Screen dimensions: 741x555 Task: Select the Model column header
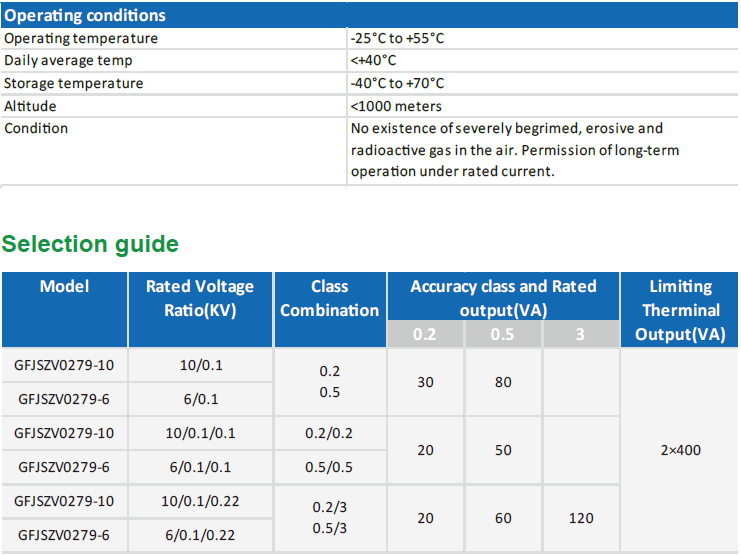pyautogui.click(x=65, y=287)
